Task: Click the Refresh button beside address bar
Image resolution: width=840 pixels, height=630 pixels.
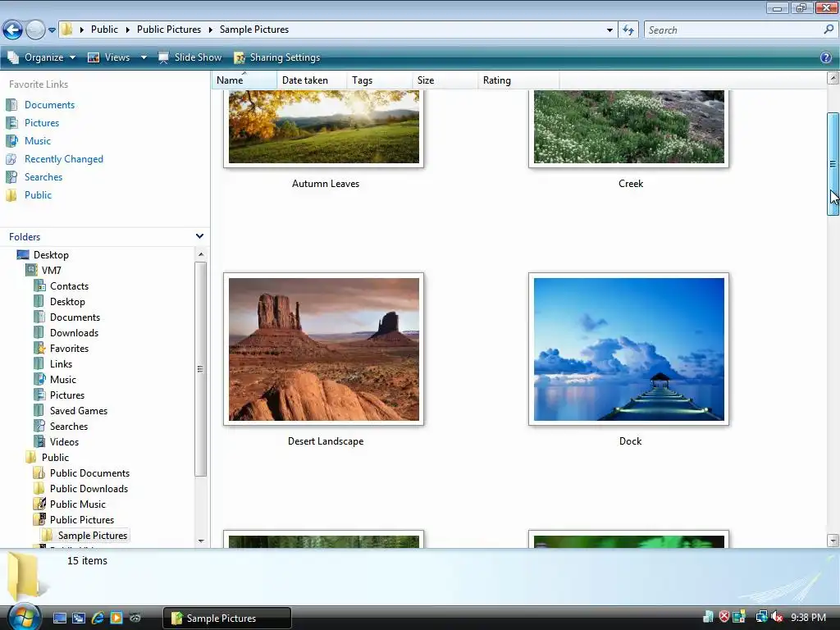Action: (628, 30)
